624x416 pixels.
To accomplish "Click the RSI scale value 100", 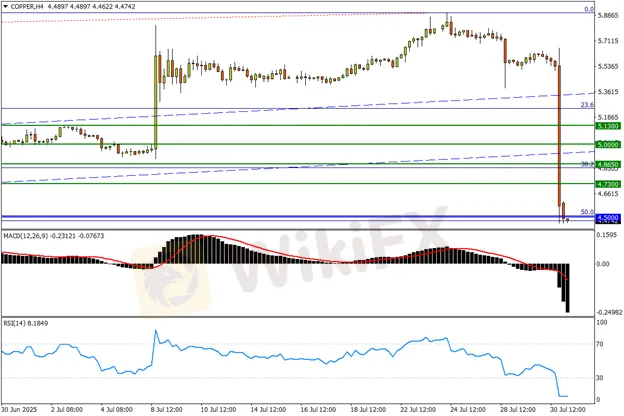I will coord(602,322).
